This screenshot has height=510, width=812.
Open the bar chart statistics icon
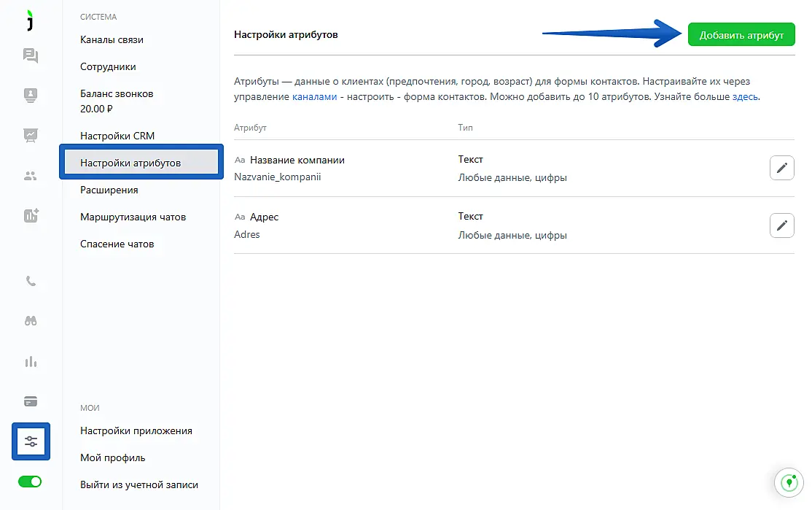tap(31, 361)
